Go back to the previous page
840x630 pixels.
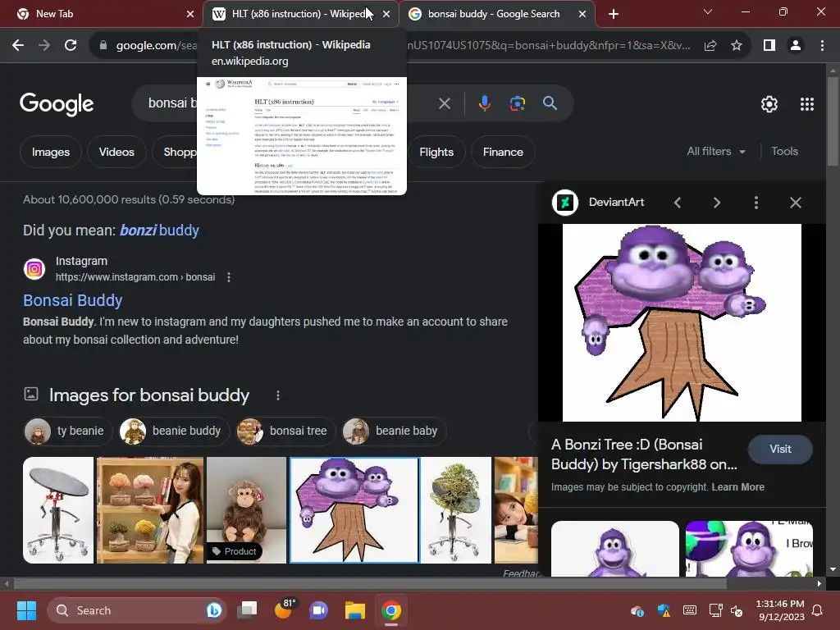tap(18, 46)
